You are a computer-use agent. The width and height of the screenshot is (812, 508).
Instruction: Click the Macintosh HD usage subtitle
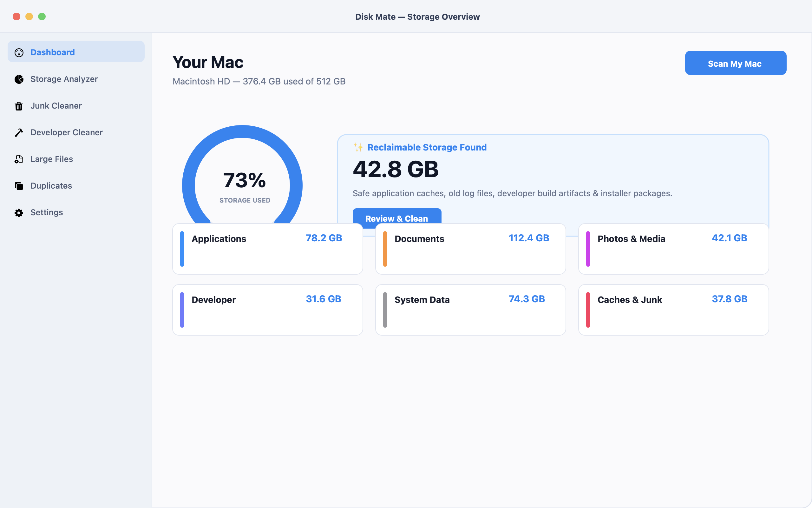(259, 81)
